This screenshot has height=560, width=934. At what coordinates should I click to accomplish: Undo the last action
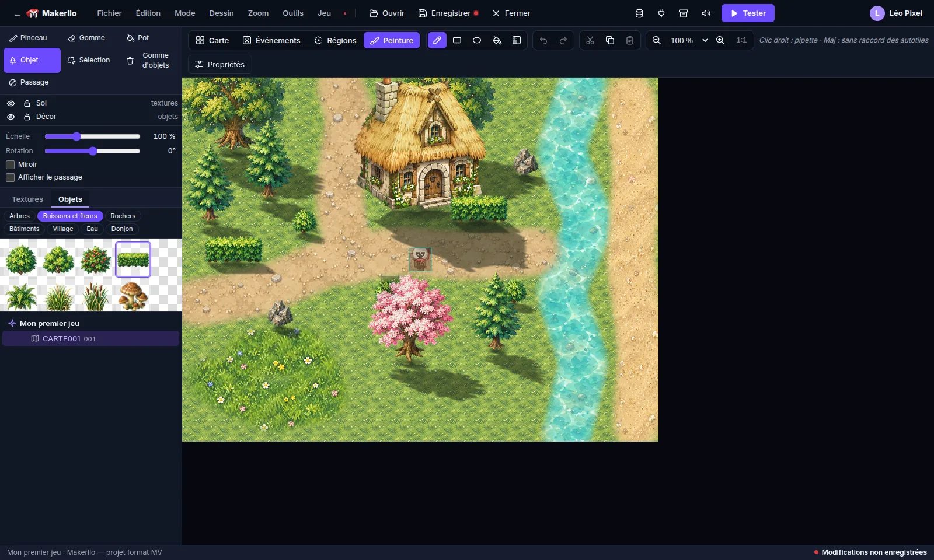543,40
